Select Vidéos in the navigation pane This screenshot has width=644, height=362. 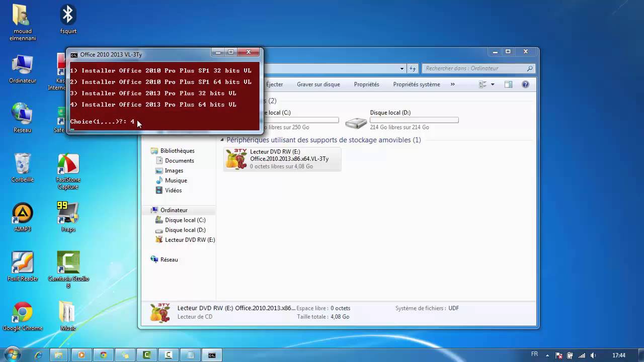pyautogui.click(x=174, y=191)
